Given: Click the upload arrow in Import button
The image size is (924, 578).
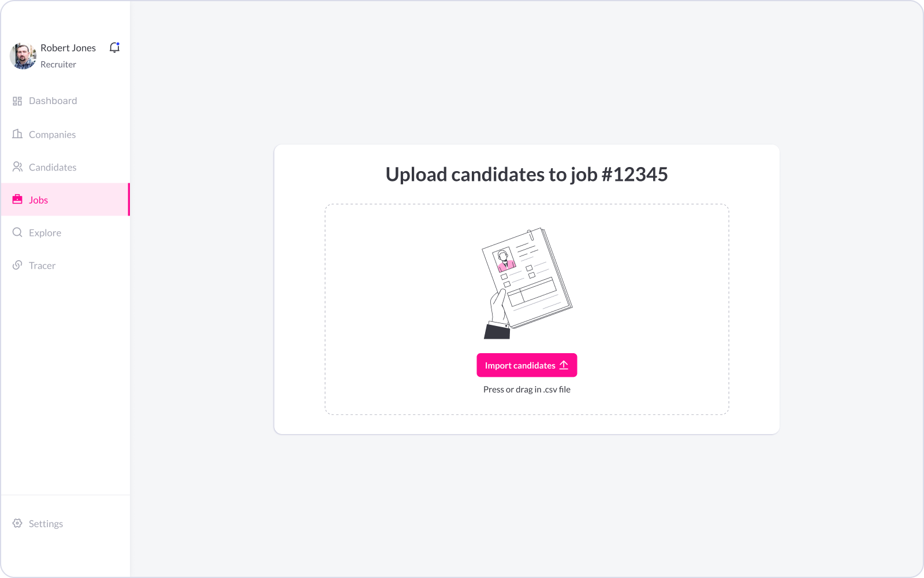Looking at the screenshot, I should (564, 365).
